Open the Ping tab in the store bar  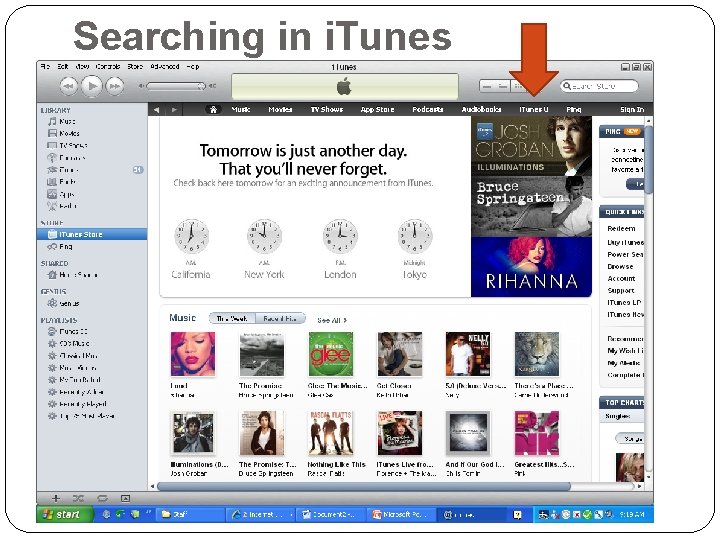tap(574, 109)
